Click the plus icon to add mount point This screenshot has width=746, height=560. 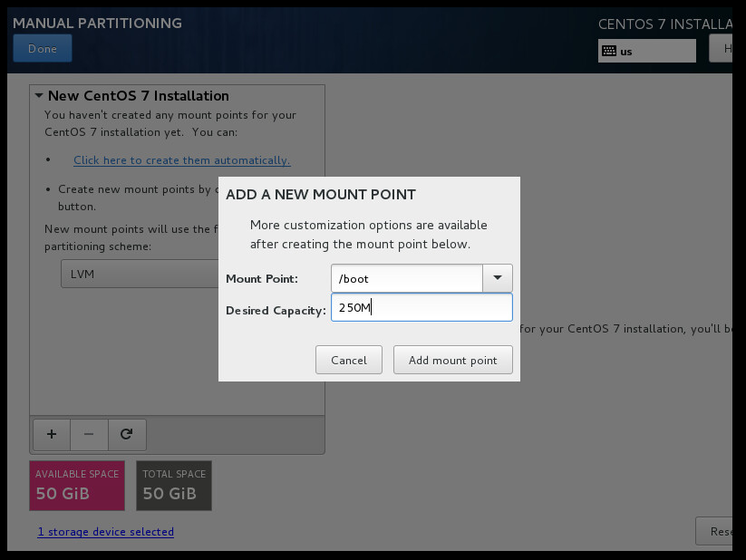tap(52, 434)
